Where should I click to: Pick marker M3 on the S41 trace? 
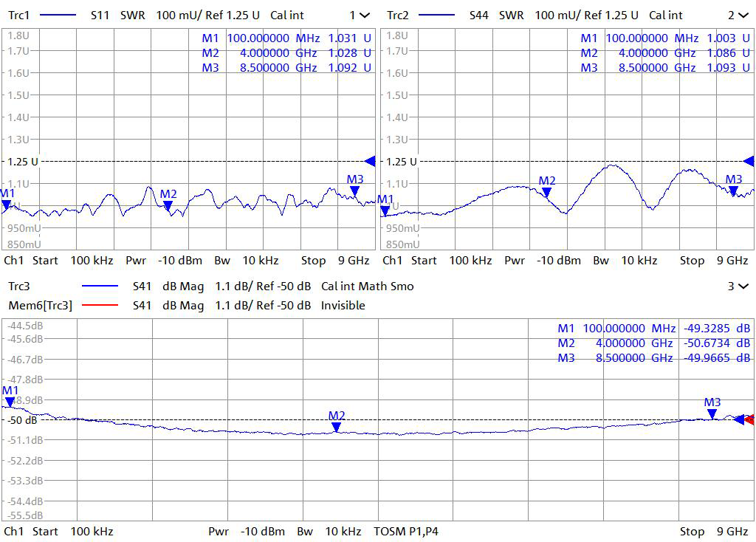tap(712, 414)
